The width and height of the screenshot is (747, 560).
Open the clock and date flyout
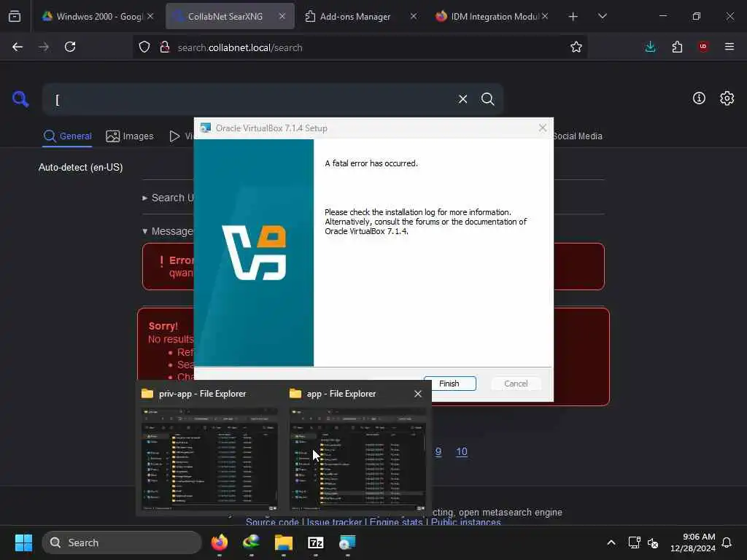click(693, 542)
